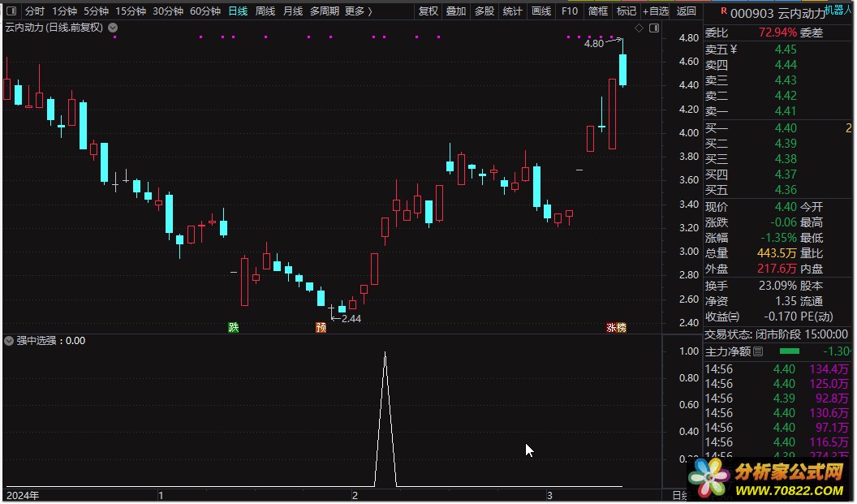
Task: Click the 买五 price 4.36
Action: pyautogui.click(x=786, y=190)
